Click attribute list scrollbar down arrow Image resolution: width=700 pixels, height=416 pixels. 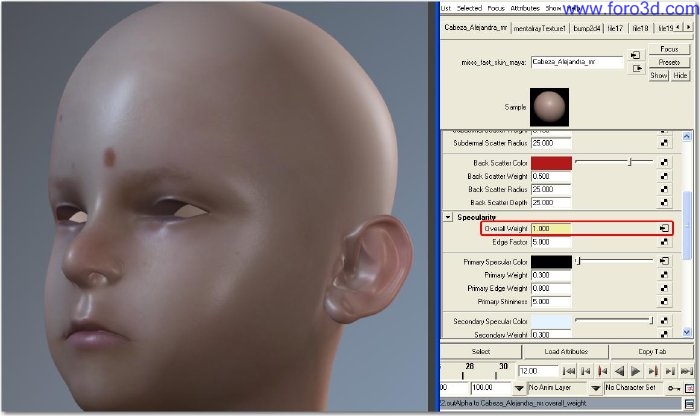coord(687,332)
